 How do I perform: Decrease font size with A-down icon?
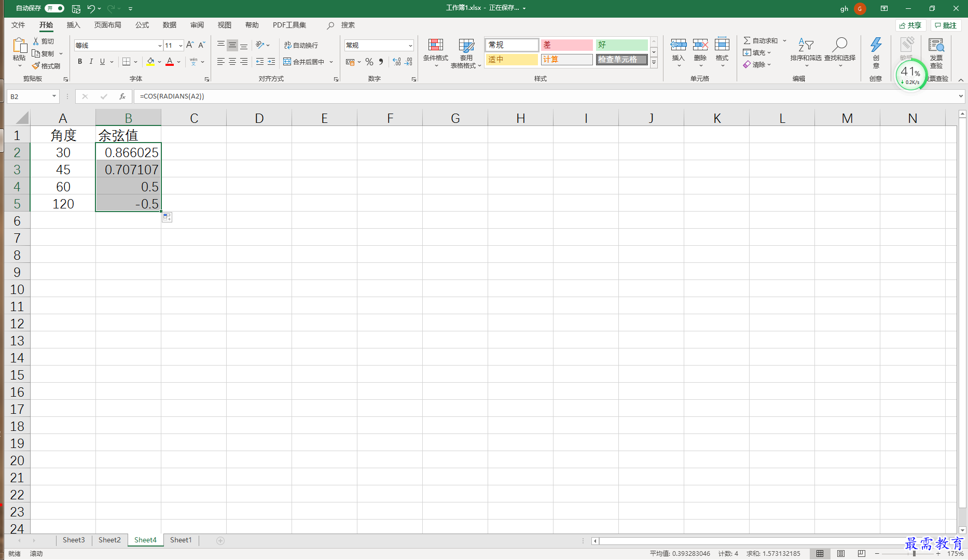(202, 45)
